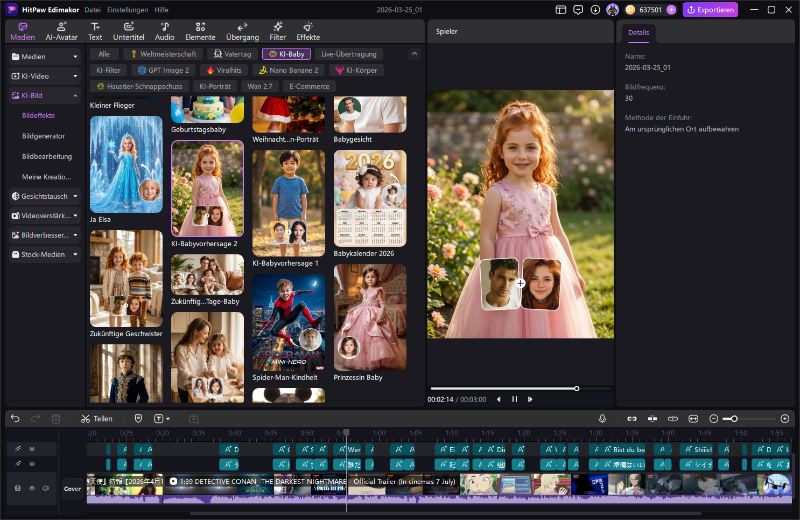The image size is (800, 520).
Task: Select the Ja Elsa template thumbnail
Action: 126,164
